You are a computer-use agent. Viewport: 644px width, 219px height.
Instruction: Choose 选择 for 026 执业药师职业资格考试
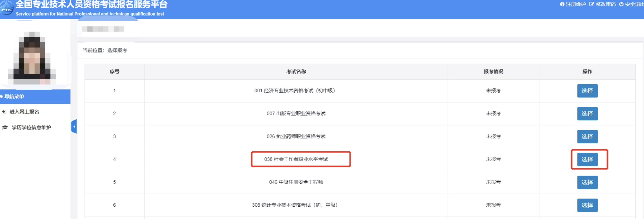click(587, 136)
